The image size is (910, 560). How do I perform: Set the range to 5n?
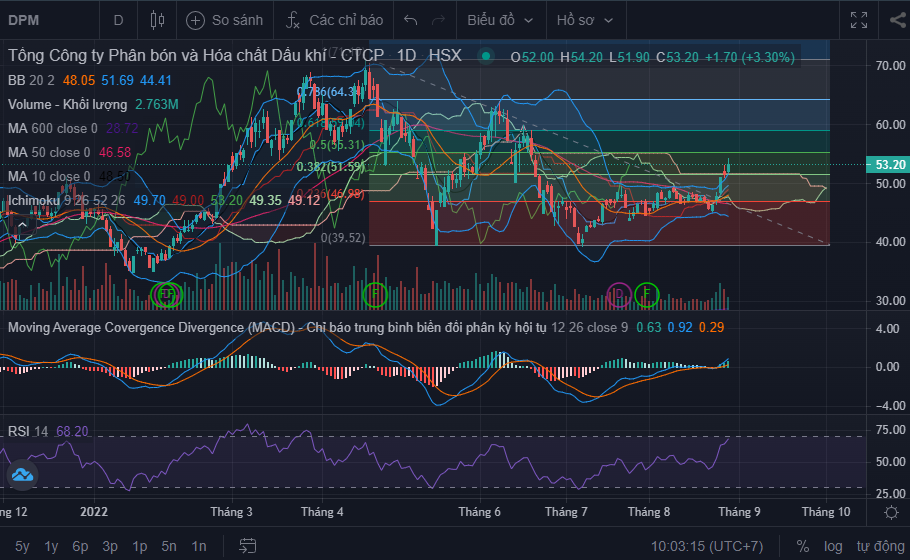[169, 546]
